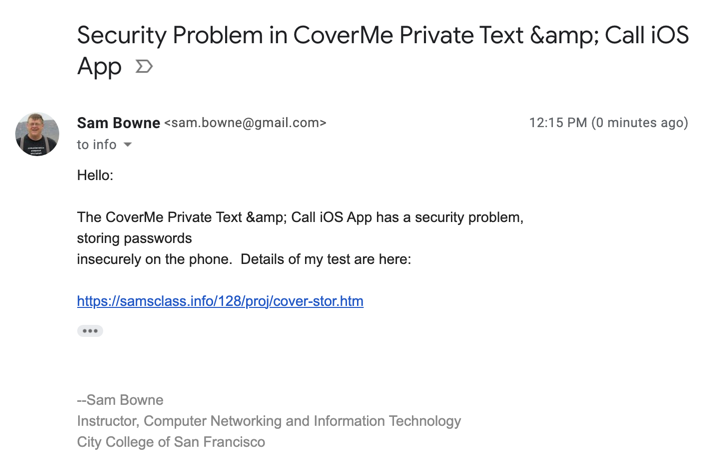The width and height of the screenshot is (704, 473).
Task: Click the "to info" recipient text
Action: click(96, 145)
